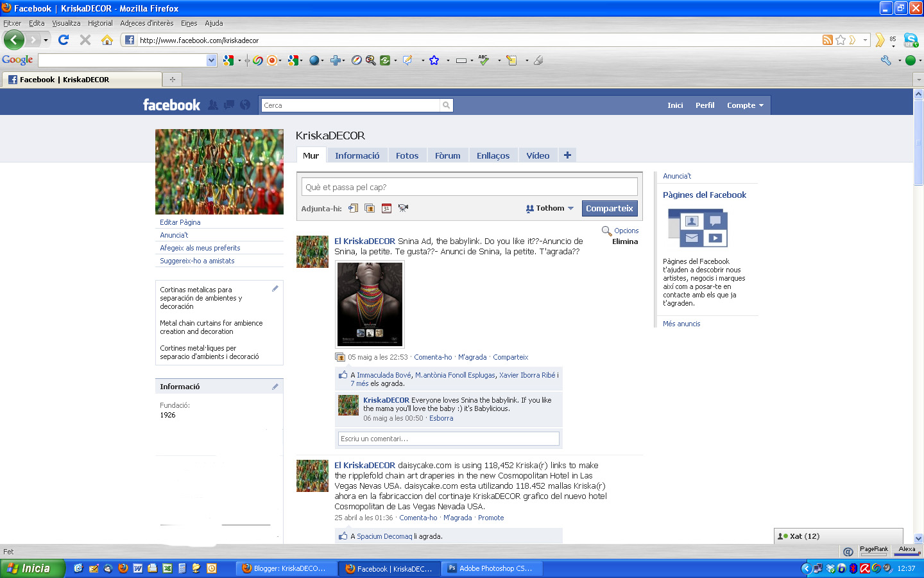This screenshot has width=924, height=578.
Task: Click the Facebook logo
Action: click(x=171, y=105)
